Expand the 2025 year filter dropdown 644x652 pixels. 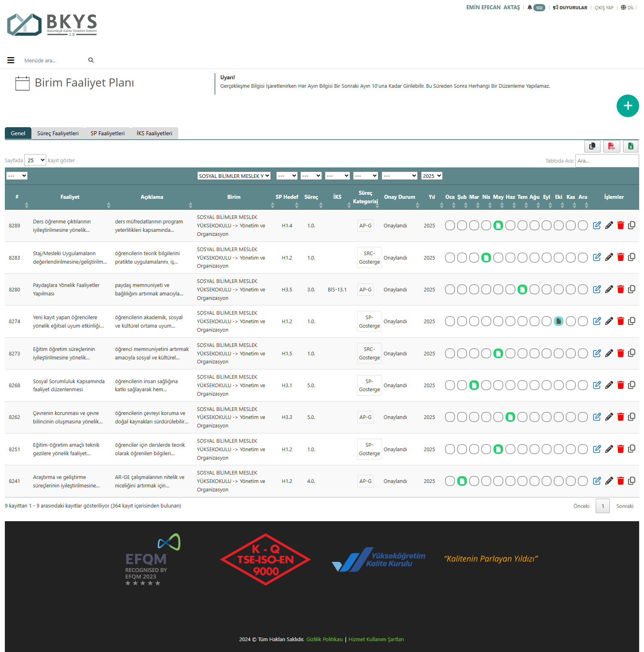(x=431, y=176)
